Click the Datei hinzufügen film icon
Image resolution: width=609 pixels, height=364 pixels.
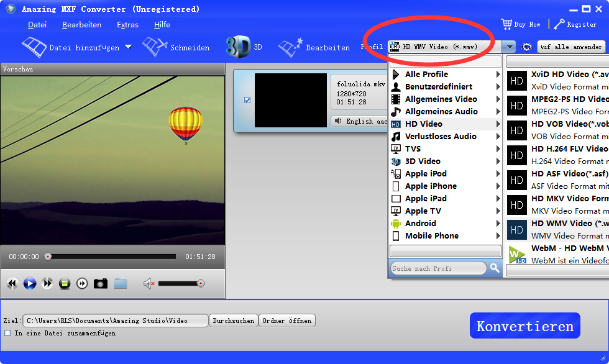coord(34,47)
